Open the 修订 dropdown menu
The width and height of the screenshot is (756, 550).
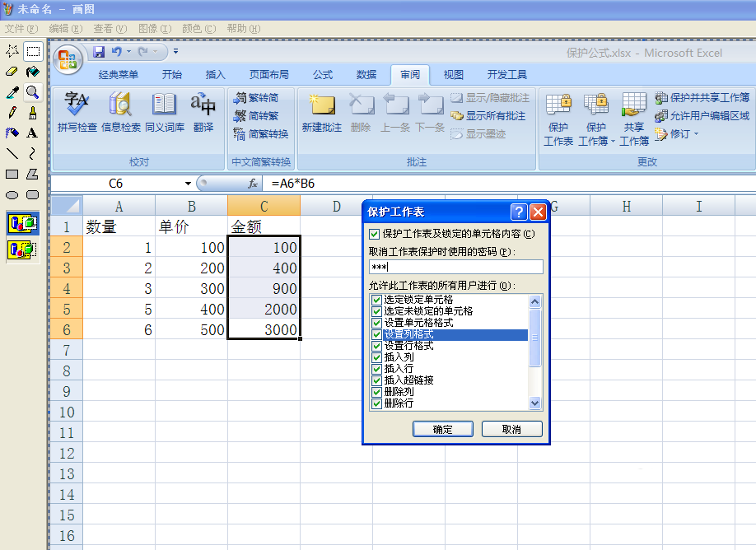(x=696, y=134)
